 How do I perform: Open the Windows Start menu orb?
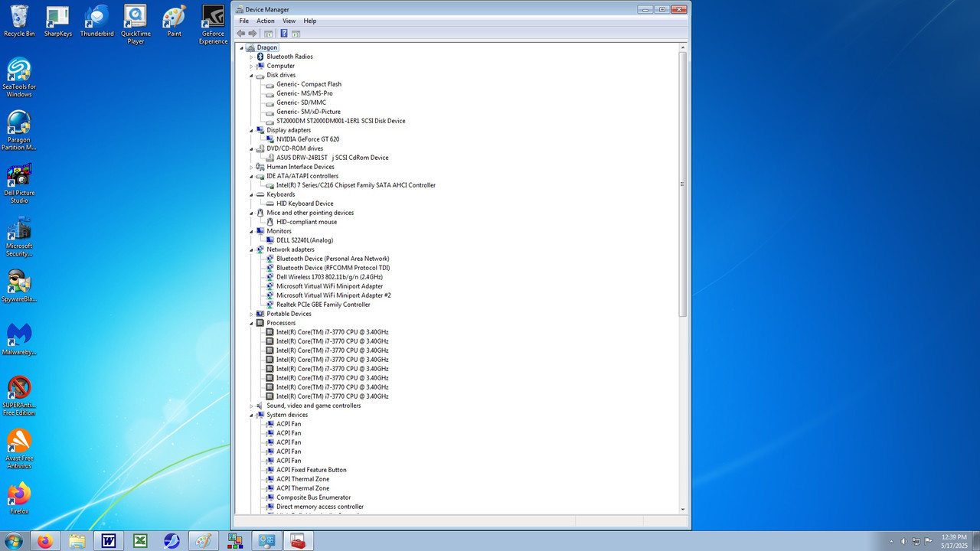coord(13,541)
